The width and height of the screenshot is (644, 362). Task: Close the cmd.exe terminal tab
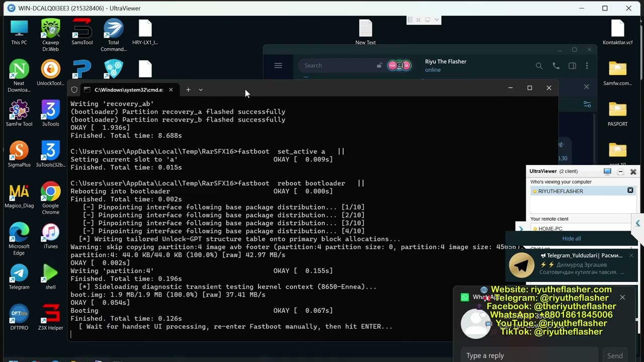171,89
